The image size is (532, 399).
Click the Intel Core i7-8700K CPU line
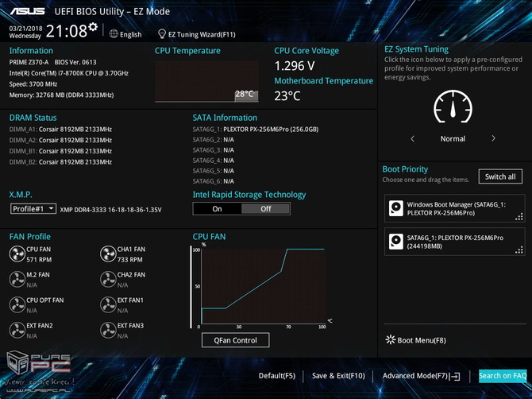(69, 73)
